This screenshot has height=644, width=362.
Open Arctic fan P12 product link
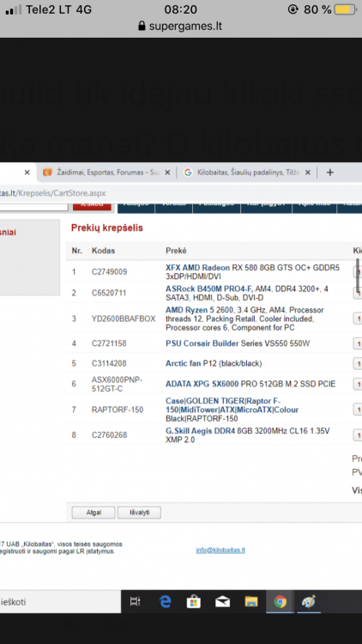214,363
